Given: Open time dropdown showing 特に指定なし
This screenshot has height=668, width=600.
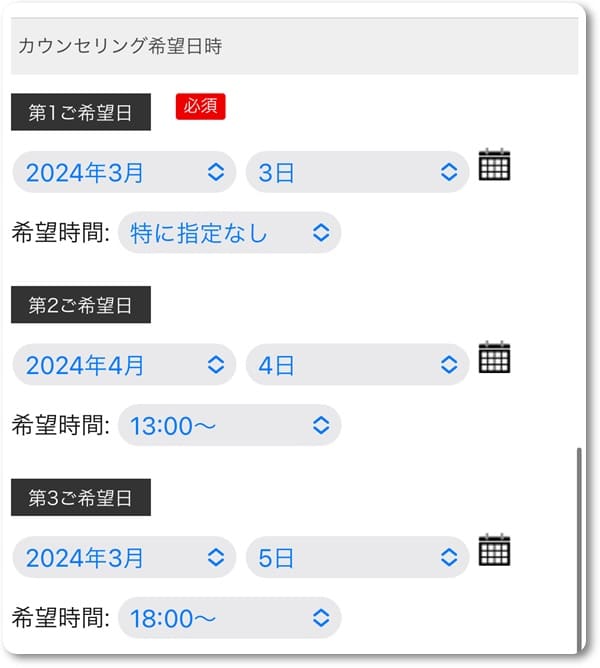Looking at the screenshot, I should coord(229,233).
